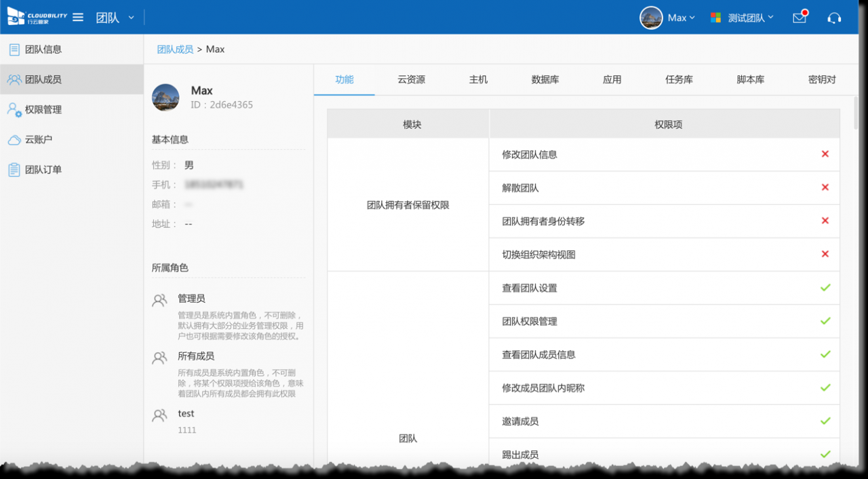Click the hamburger menu icon
The height and width of the screenshot is (479, 868).
78,18
